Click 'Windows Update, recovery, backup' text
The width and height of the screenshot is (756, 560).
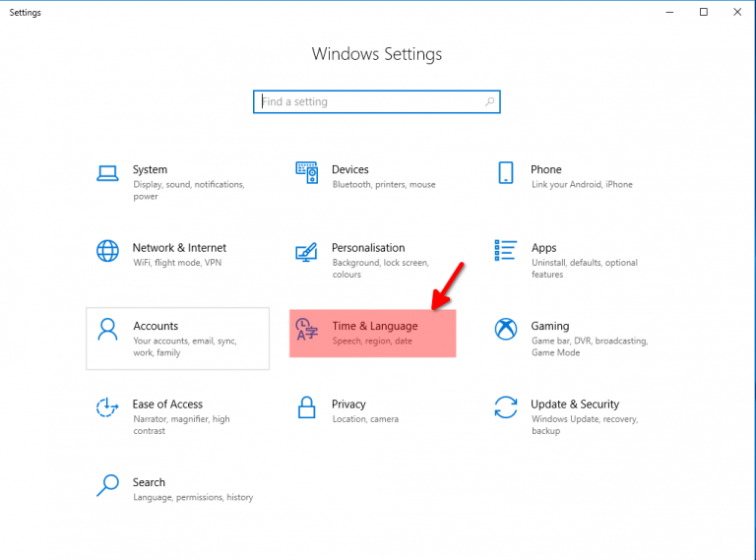(x=585, y=425)
